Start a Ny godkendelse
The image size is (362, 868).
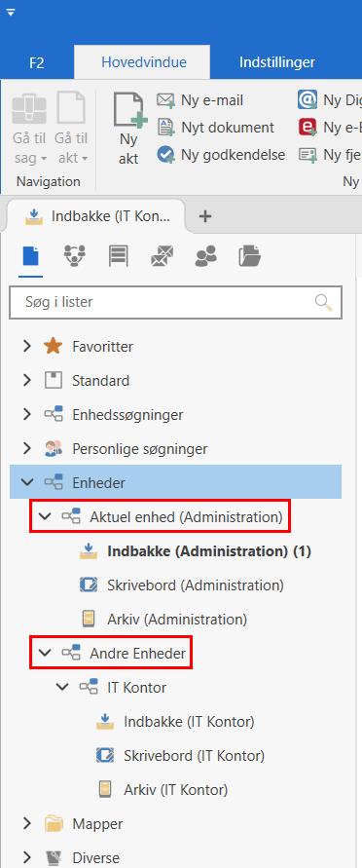[x=221, y=155]
